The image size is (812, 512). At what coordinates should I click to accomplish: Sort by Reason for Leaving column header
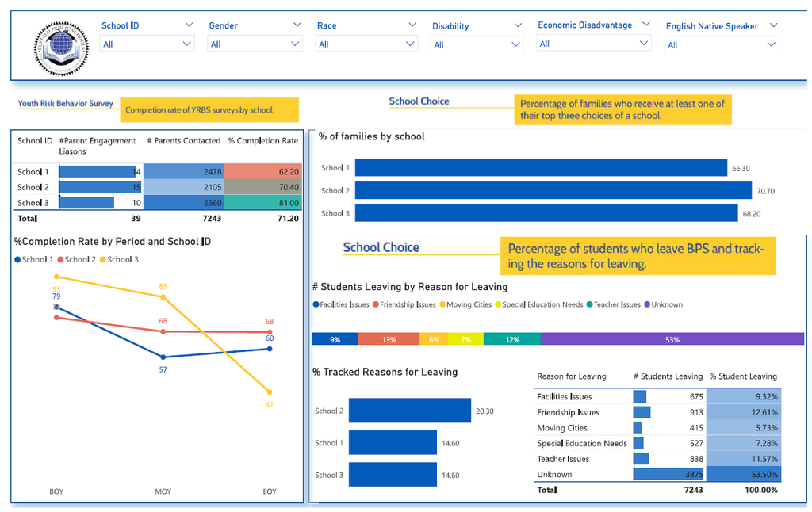tap(572, 376)
